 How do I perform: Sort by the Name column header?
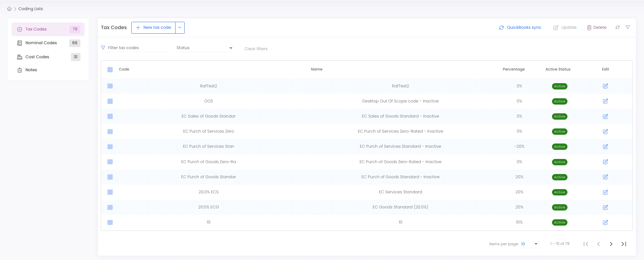click(x=316, y=69)
